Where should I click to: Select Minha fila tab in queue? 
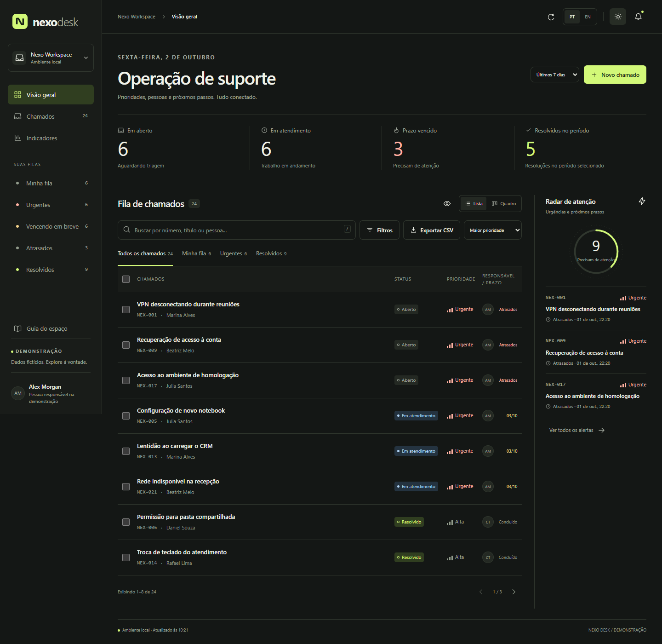[x=196, y=253]
